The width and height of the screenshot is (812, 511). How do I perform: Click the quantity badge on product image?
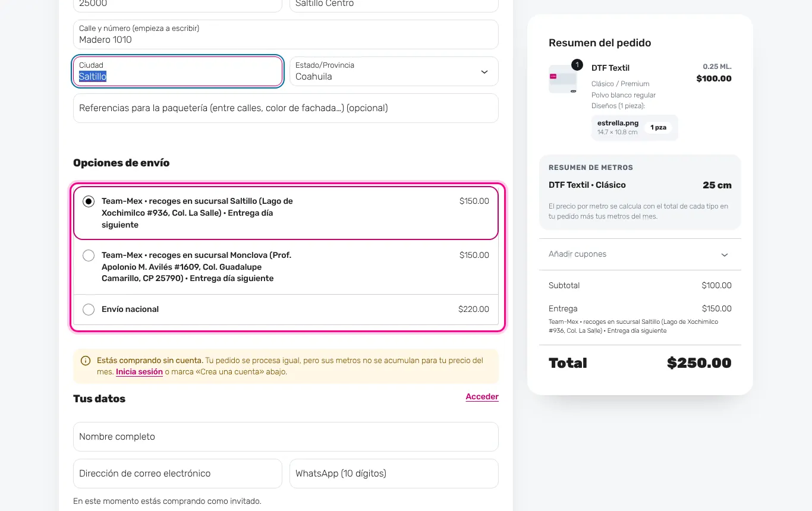[x=577, y=65]
